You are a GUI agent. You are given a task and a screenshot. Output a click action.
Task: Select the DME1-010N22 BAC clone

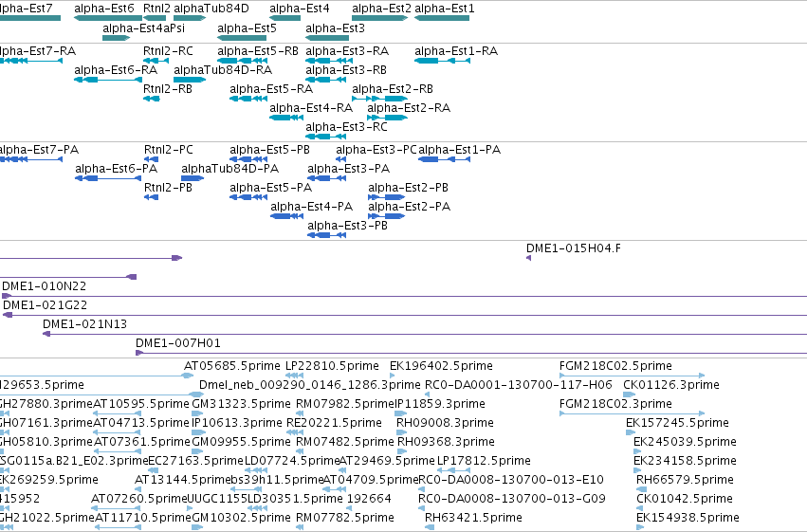(x=405, y=297)
